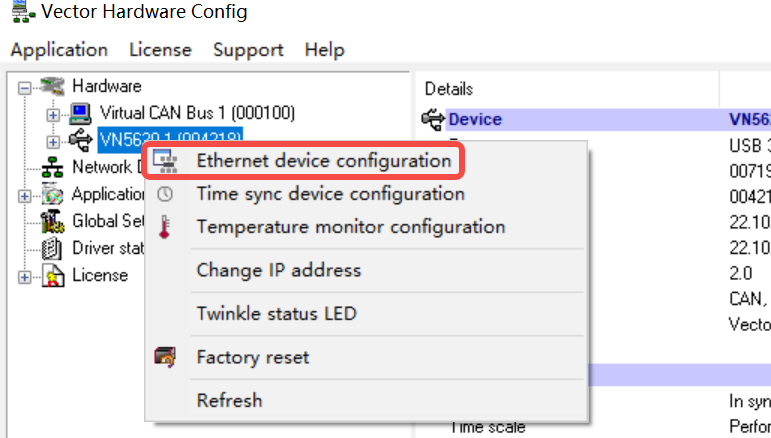Click the Time sync clock icon
Screen dimensions: 771x438
[x=166, y=194]
